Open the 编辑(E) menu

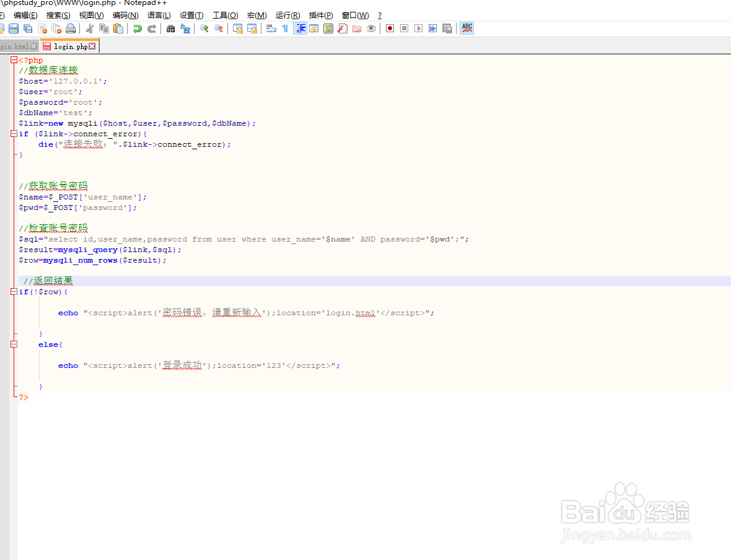click(25, 15)
